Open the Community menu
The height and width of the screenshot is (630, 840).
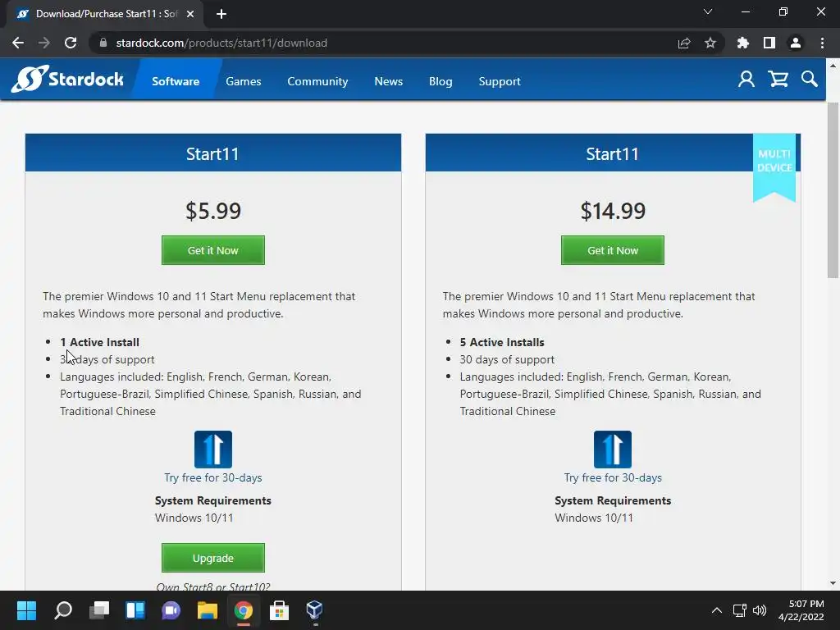pyautogui.click(x=317, y=81)
